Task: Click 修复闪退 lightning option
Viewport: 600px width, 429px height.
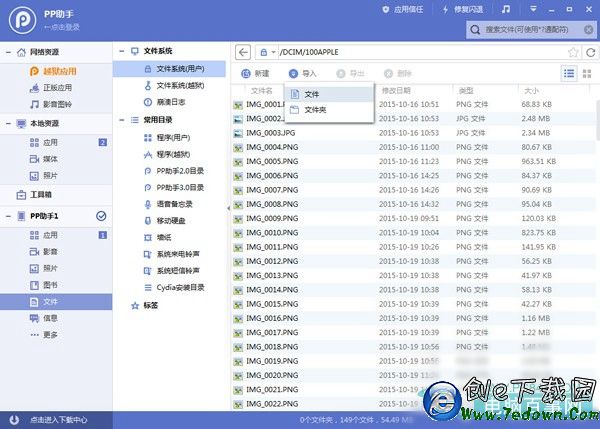Action: pyautogui.click(x=462, y=10)
